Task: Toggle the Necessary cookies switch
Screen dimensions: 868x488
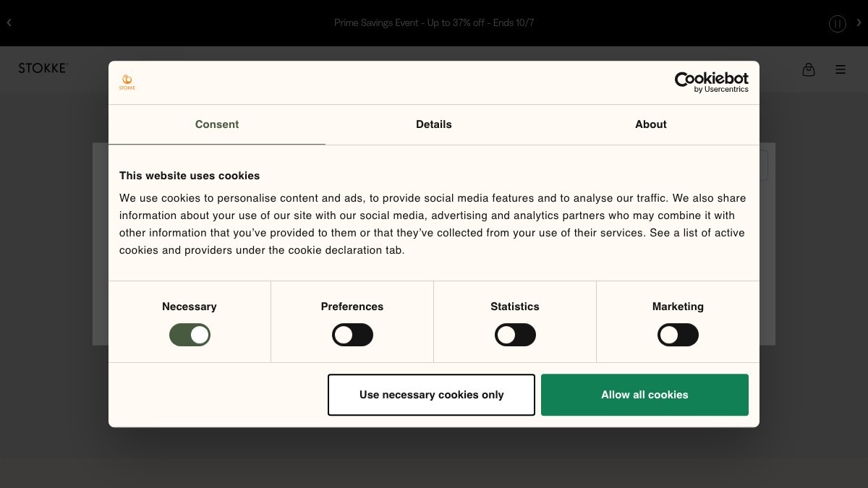Action: point(190,335)
